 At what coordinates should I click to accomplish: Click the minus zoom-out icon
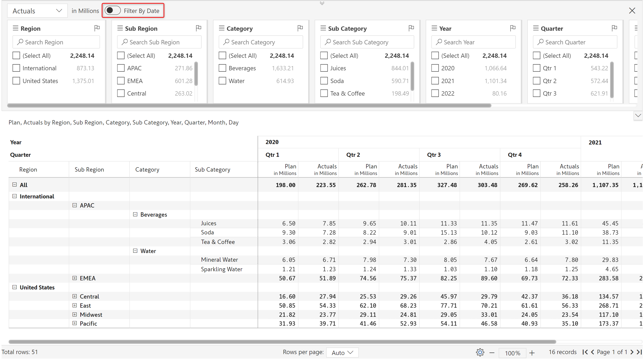[x=492, y=353]
